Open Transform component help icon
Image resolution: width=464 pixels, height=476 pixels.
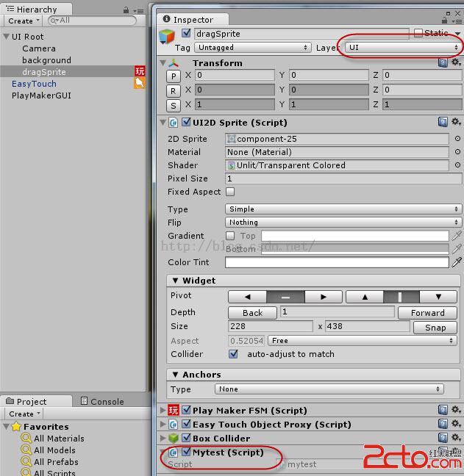point(443,63)
